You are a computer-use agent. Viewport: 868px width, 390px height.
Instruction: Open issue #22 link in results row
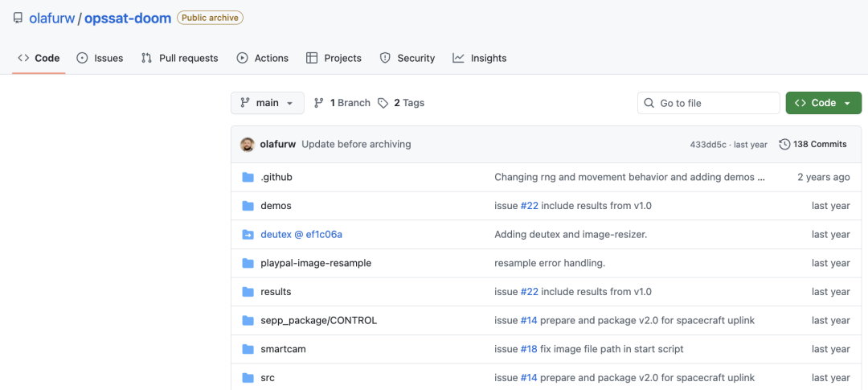coord(529,292)
